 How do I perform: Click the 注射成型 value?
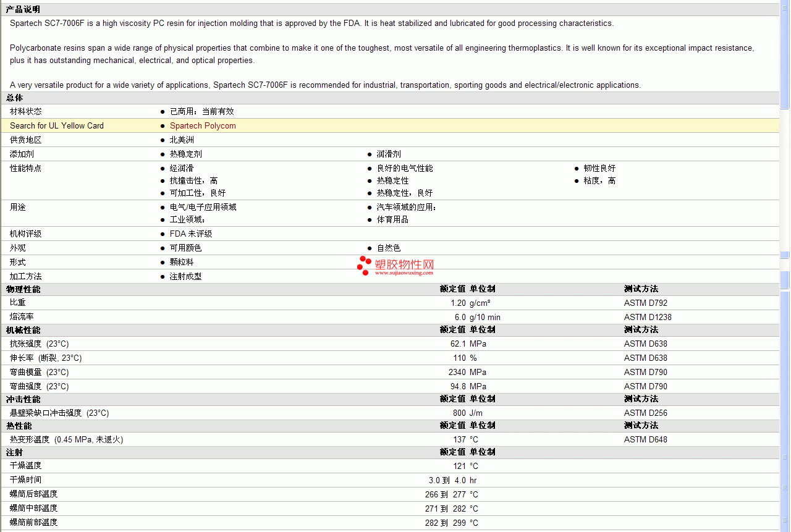point(186,276)
